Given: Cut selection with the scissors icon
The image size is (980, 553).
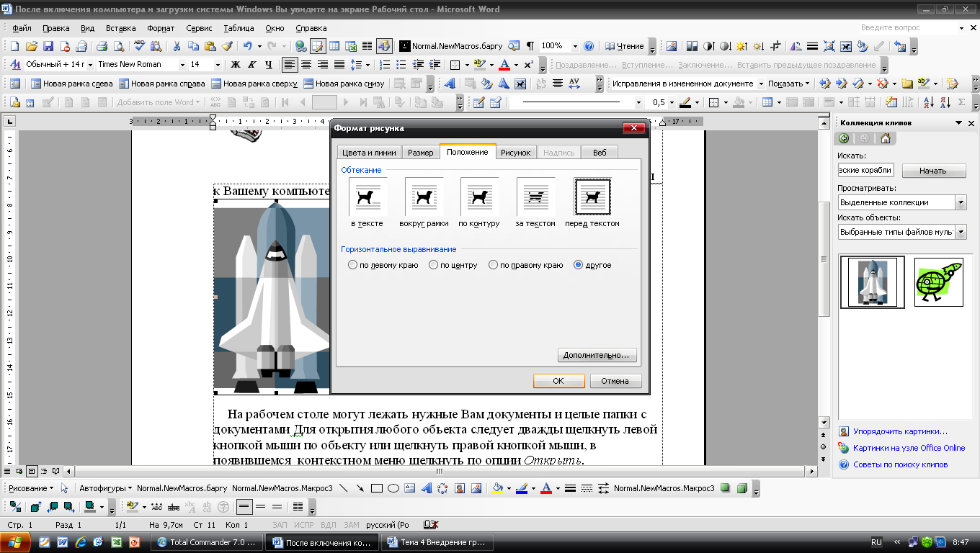Looking at the screenshot, I should click(177, 46).
